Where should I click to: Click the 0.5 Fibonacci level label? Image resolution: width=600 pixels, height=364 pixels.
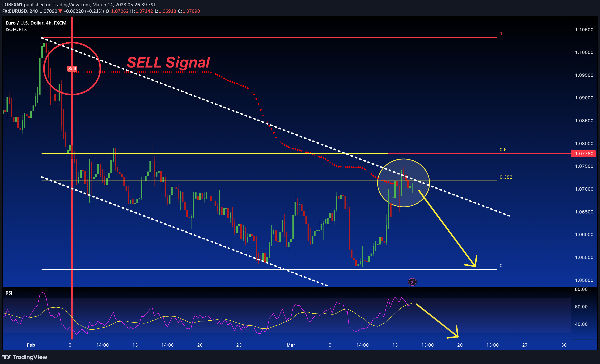[x=503, y=149]
